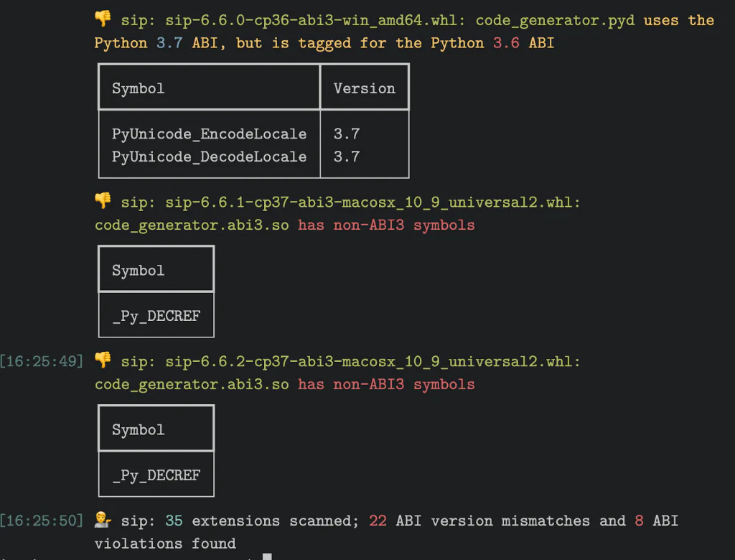Click version 3.7 beside PyUnicode_DecodeLocale
735x560 pixels.
[347, 157]
